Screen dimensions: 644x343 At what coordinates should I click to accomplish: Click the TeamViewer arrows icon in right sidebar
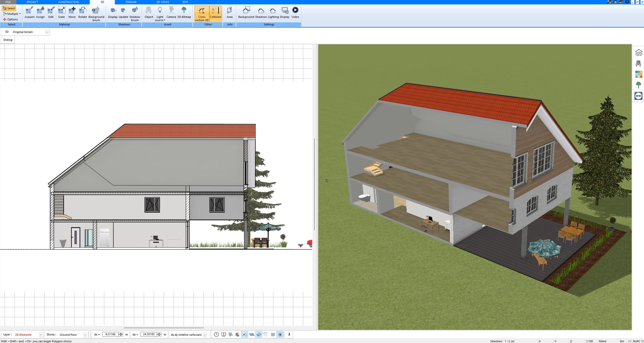pos(638,96)
